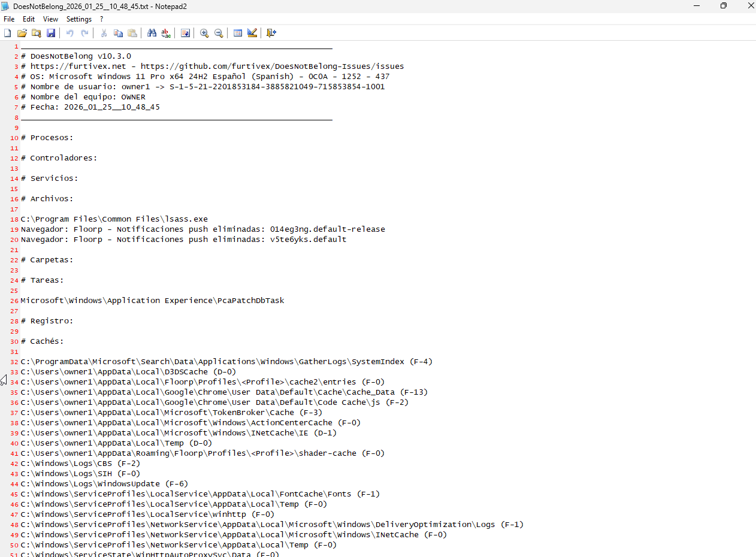Open a file using the folder icon
Screen dimensions: 756x557
[x=22, y=33]
